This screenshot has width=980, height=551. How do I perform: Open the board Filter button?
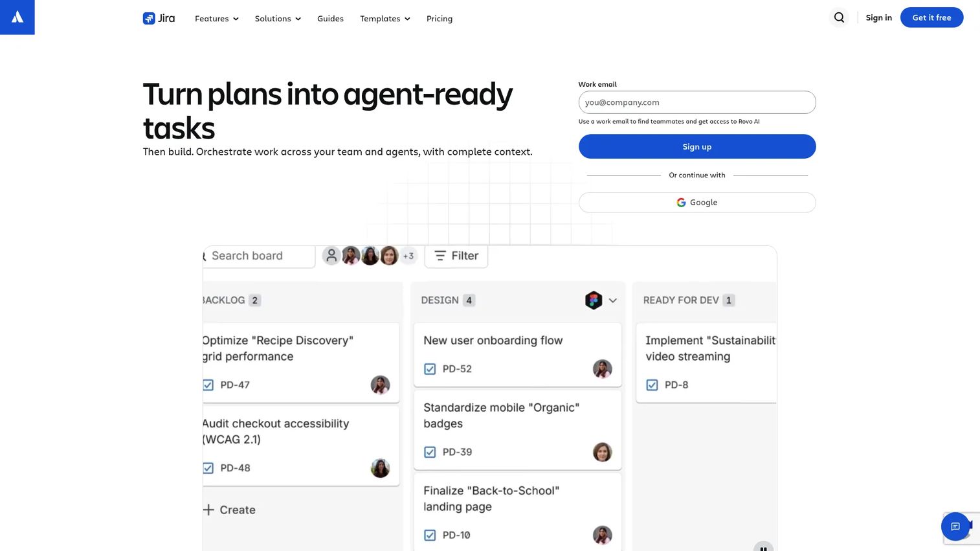pyautogui.click(x=456, y=256)
